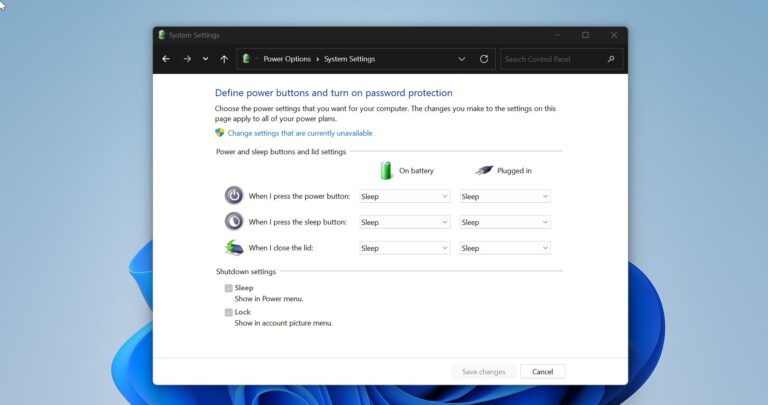Viewport: 768px width, 405px height.
Task: Toggle the Lock checkbox in Shutdown settings
Action: coord(229,312)
